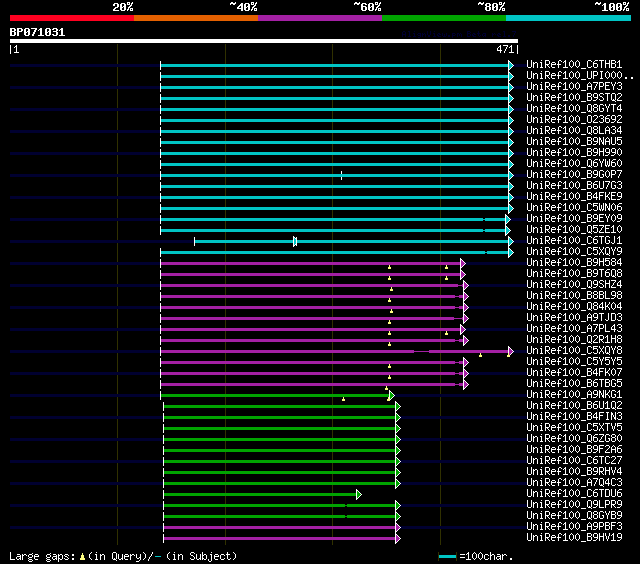Viewport: 640px width, 564px height.
Task: Select the UniRef100_B9F2A6 entry
Action: pyautogui.click(x=574, y=450)
